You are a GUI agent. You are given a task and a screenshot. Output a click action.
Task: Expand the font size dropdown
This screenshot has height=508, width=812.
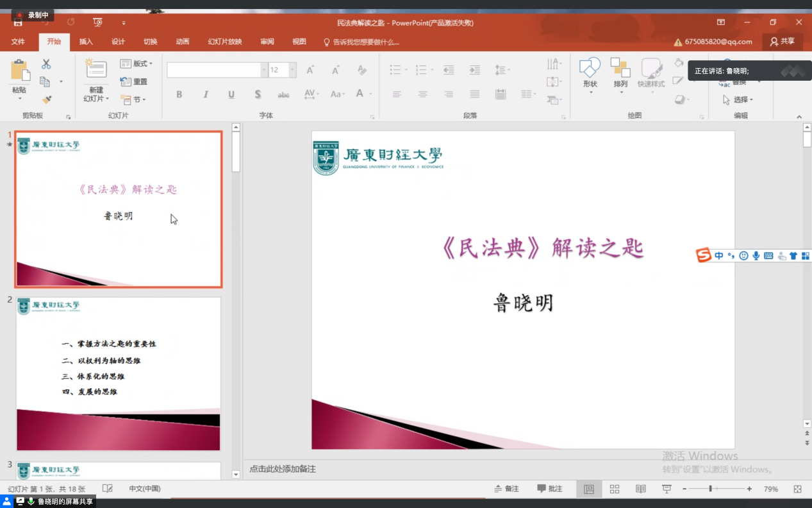click(292, 70)
